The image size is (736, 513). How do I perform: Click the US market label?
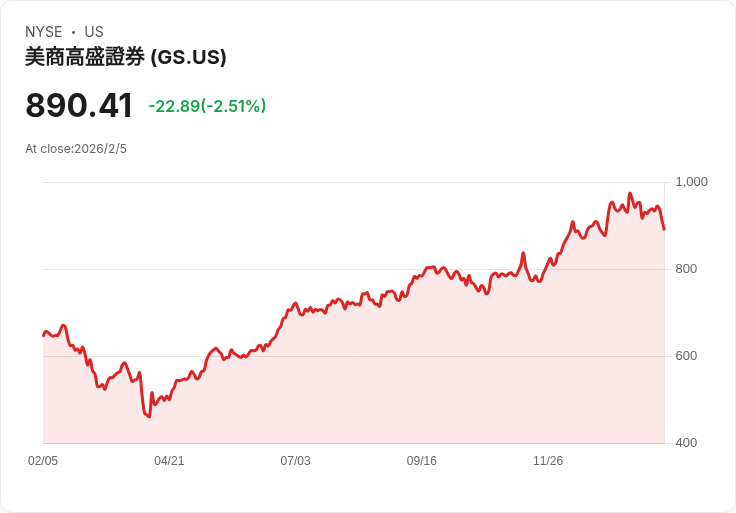tap(94, 32)
